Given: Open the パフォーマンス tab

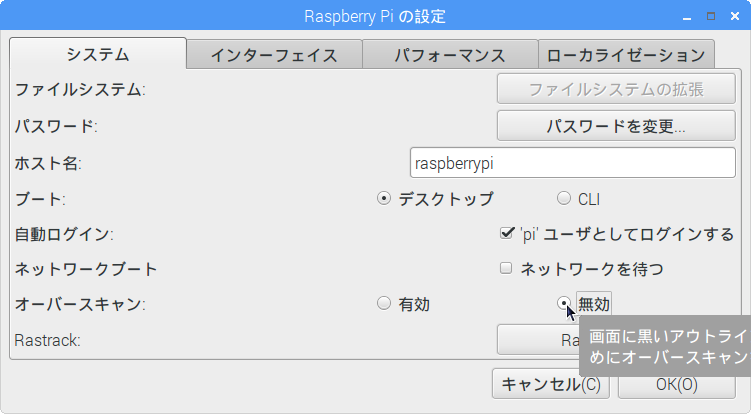Looking at the screenshot, I should click(x=450, y=55).
